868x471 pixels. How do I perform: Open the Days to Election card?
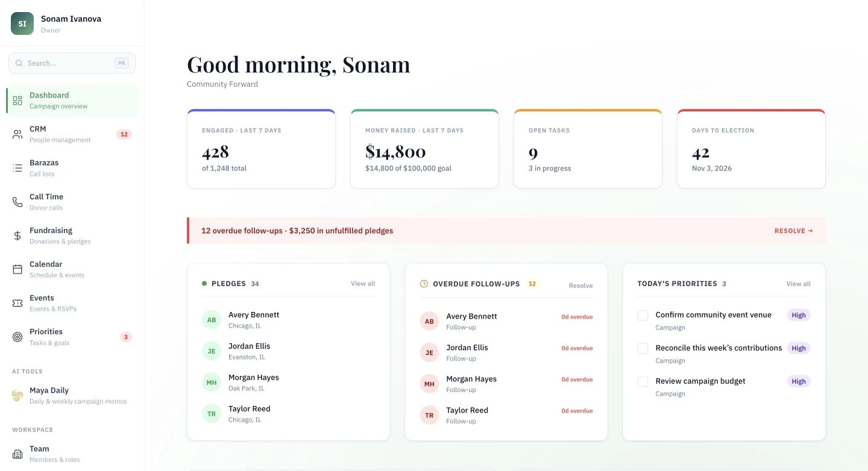pos(751,149)
